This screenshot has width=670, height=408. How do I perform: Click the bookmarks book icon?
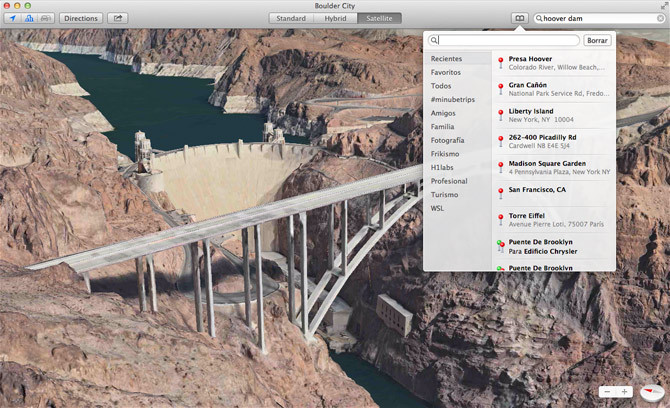click(x=518, y=18)
